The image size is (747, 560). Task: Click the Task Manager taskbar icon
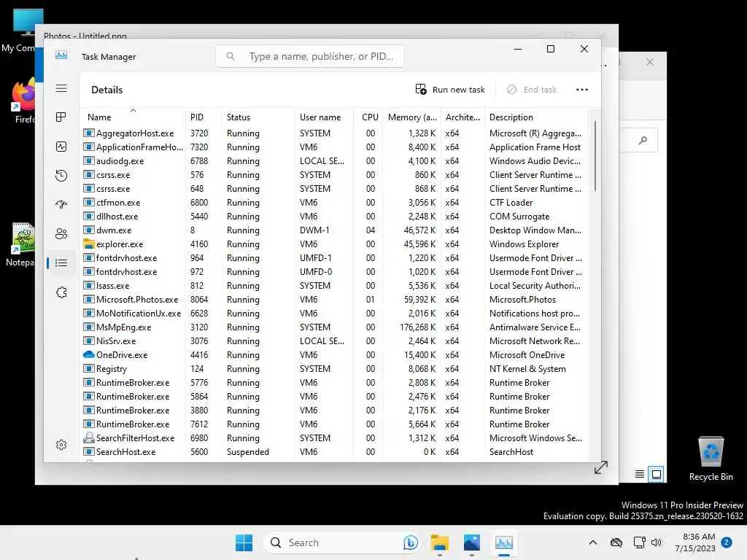503,542
